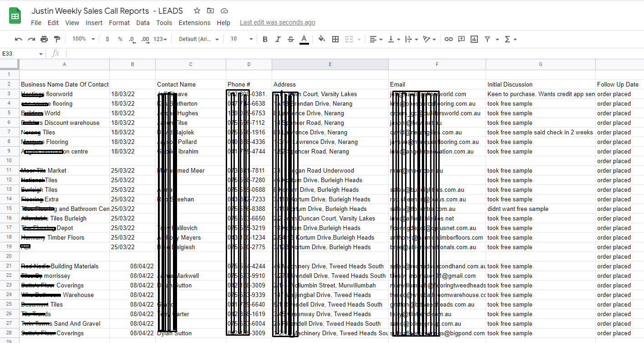Viewport: 644px width, 343px height.
Task: Insert a comment
Action: pos(461,39)
